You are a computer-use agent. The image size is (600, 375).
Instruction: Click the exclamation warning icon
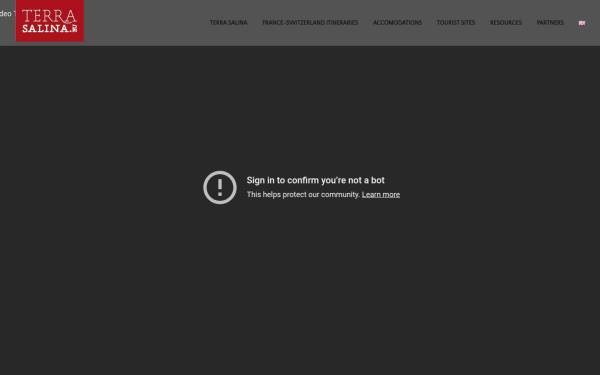click(220, 187)
